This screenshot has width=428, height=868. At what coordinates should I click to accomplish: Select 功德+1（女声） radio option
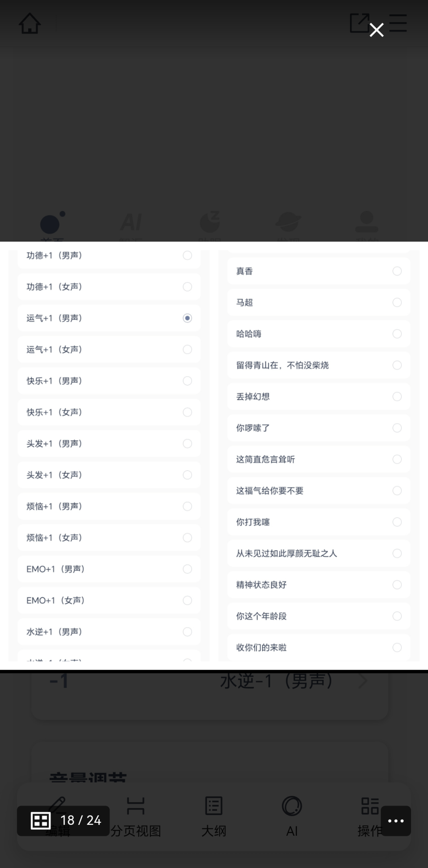pyautogui.click(x=187, y=287)
